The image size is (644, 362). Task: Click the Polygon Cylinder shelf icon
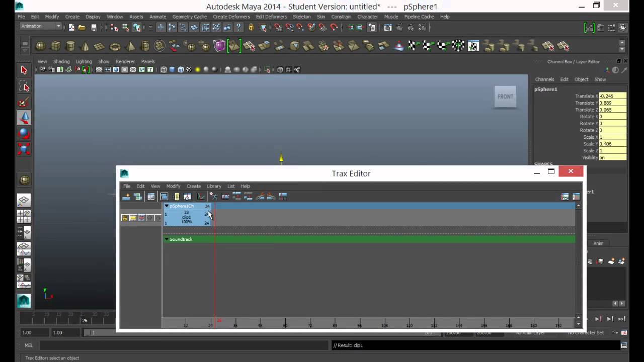(x=70, y=46)
